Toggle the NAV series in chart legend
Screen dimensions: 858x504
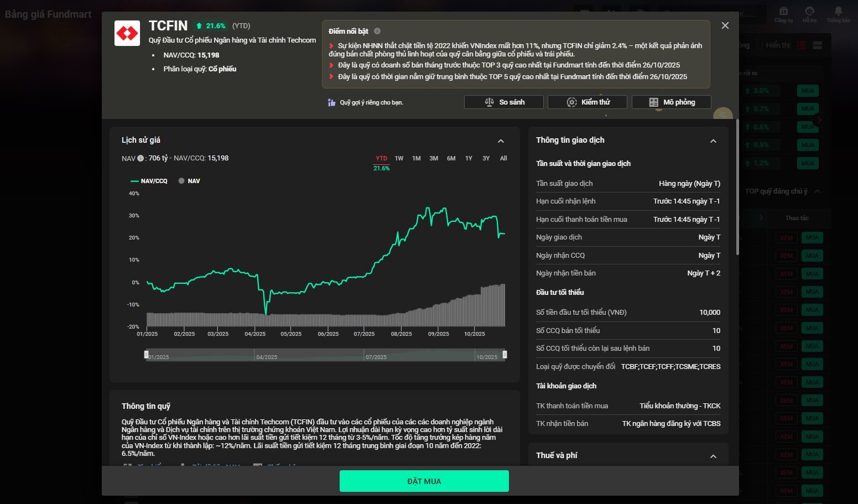coord(189,181)
